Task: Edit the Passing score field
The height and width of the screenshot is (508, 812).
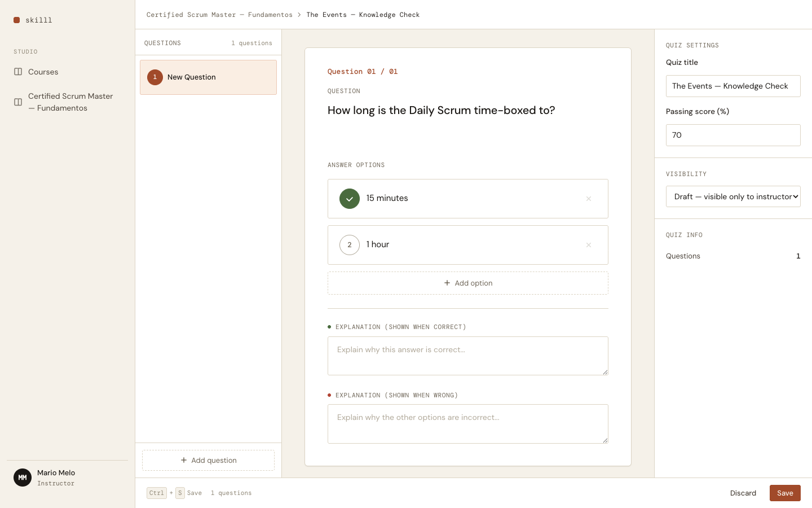Action: tap(733, 135)
